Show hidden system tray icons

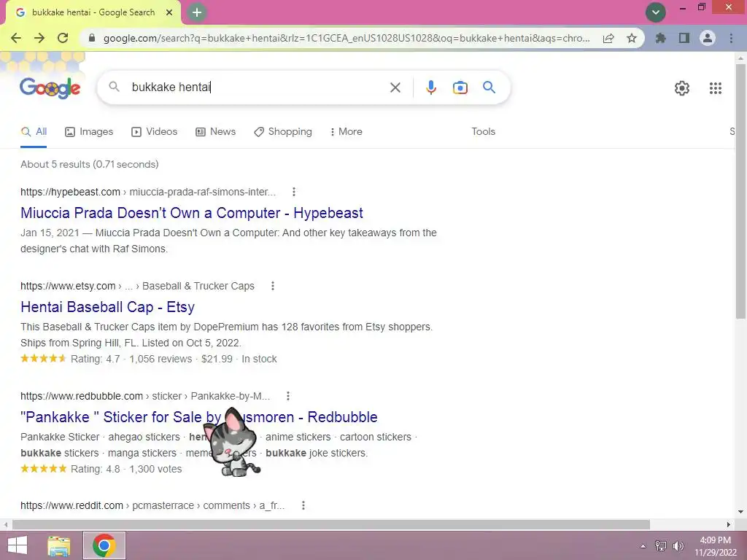(x=643, y=546)
